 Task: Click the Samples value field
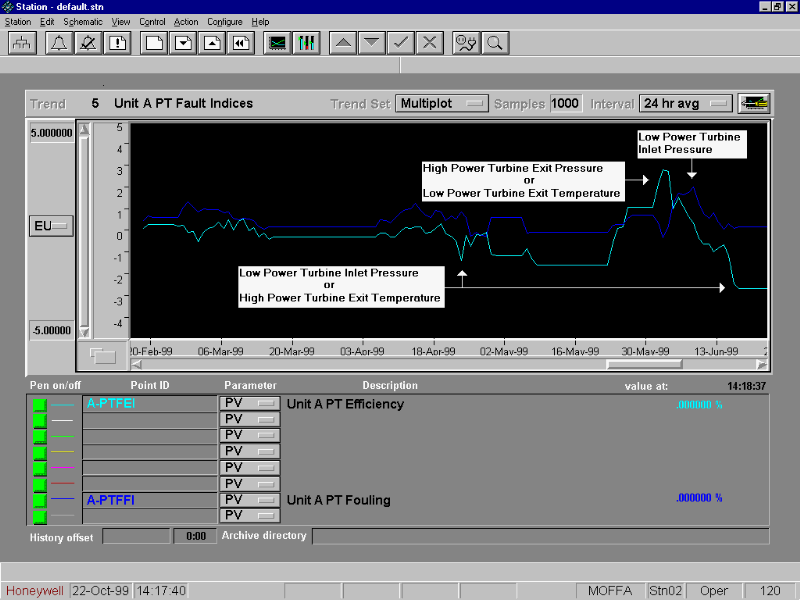(565, 103)
